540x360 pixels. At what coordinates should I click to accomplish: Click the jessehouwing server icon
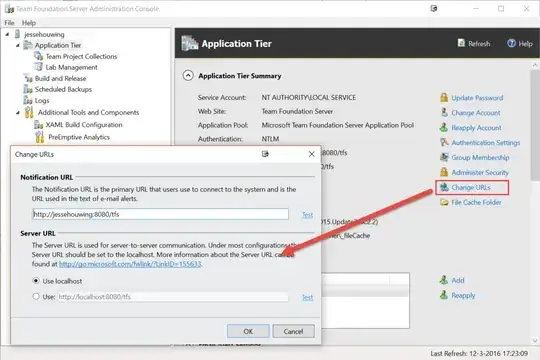click(18, 34)
